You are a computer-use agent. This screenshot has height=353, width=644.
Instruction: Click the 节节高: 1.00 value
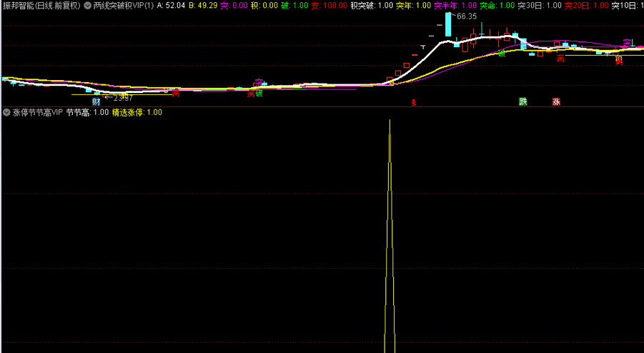tap(87, 112)
